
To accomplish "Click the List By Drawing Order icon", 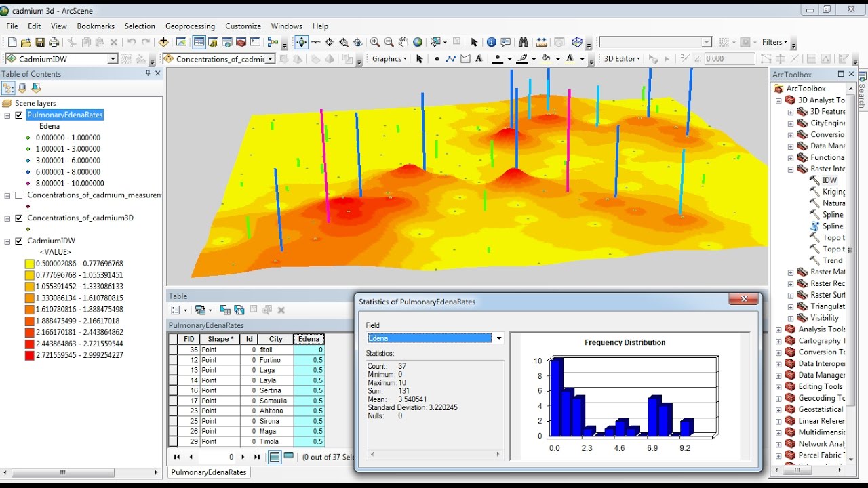I will [8, 87].
